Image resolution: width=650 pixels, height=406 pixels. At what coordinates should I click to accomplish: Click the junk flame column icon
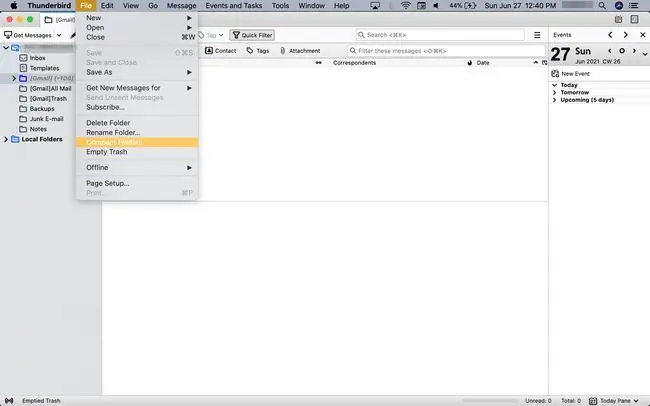pos(470,63)
